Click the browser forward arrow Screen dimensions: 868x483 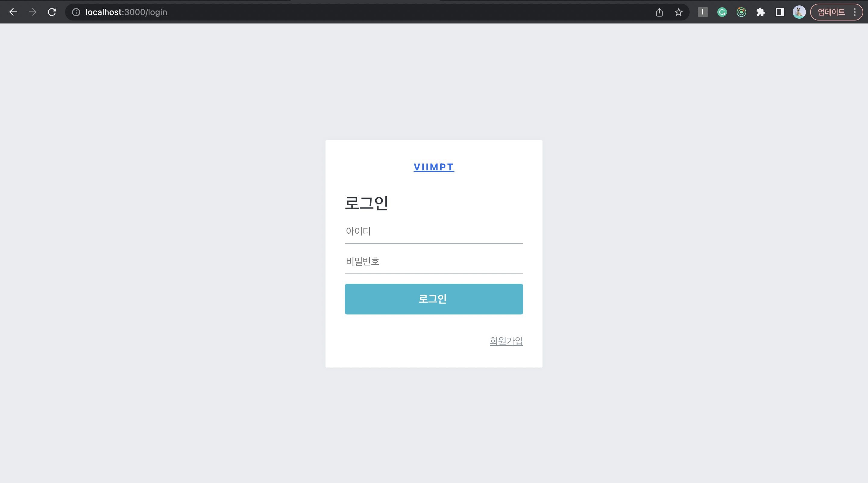coord(32,12)
